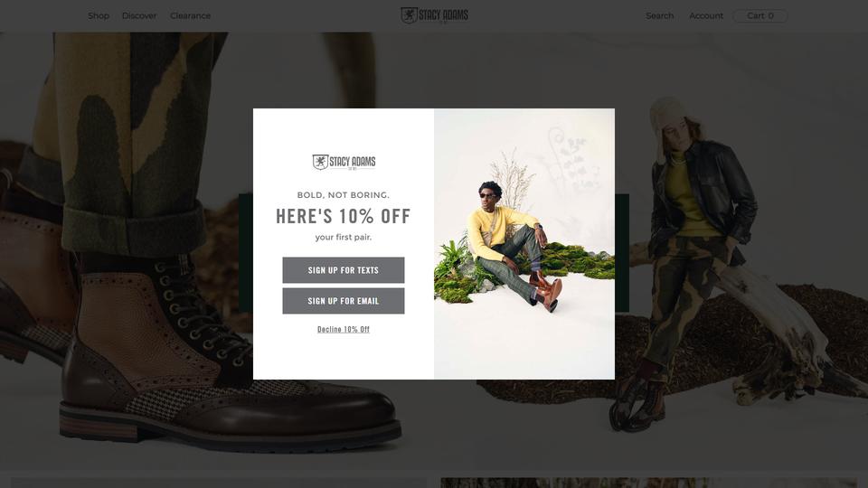
Task: Click the brown wingtip boot background image
Action: point(127,249)
